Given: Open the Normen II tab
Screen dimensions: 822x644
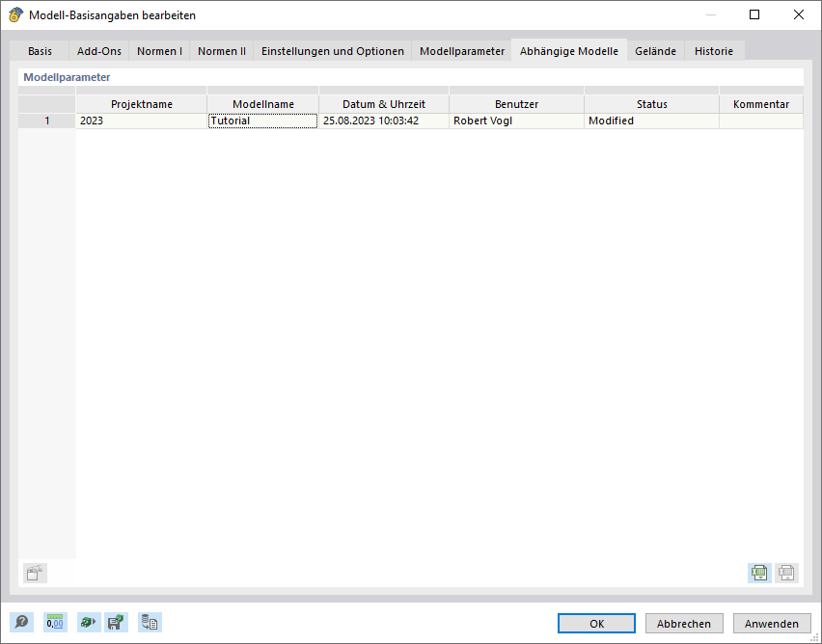Looking at the screenshot, I should (222, 51).
